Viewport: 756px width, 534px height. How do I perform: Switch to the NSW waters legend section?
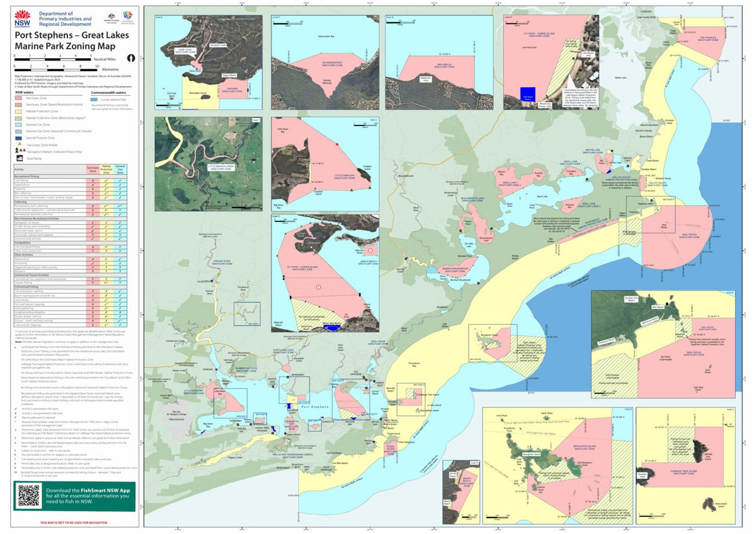coord(25,92)
